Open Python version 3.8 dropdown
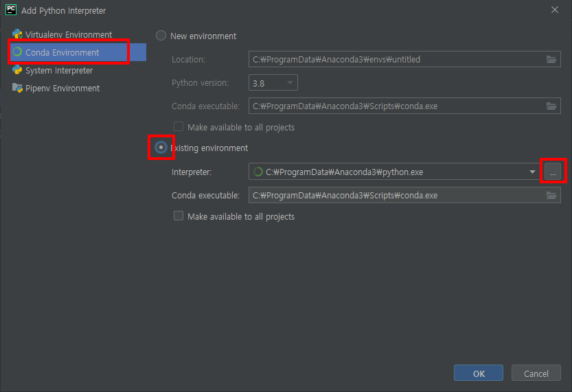The width and height of the screenshot is (572, 392). coord(273,83)
